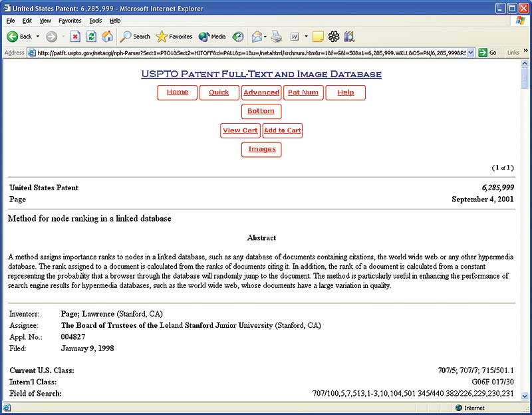Open the Tools menu
This screenshot has width=532, height=415.
coord(95,21)
